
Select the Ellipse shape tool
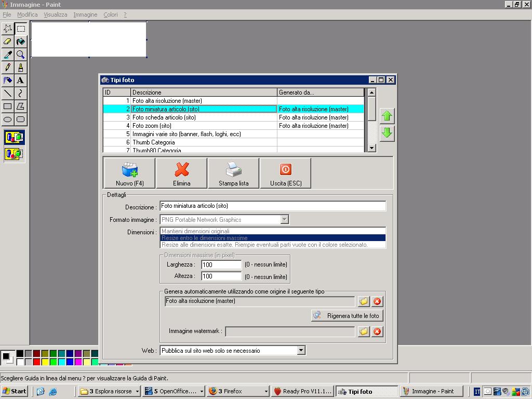(8, 119)
